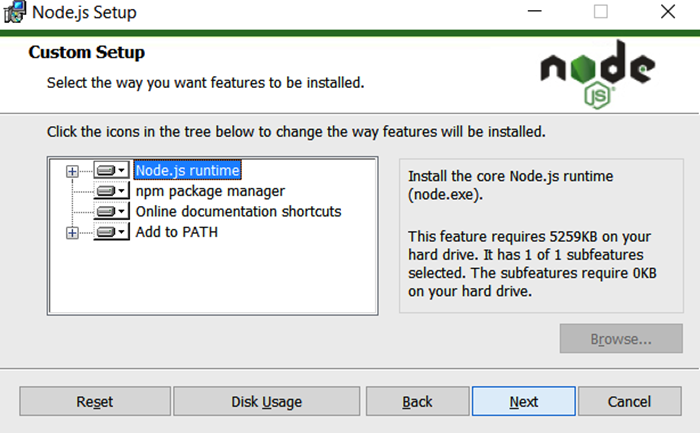The height and width of the screenshot is (433, 700).
Task: Open npm package manager install option dropdown
Action: click(112, 191)
